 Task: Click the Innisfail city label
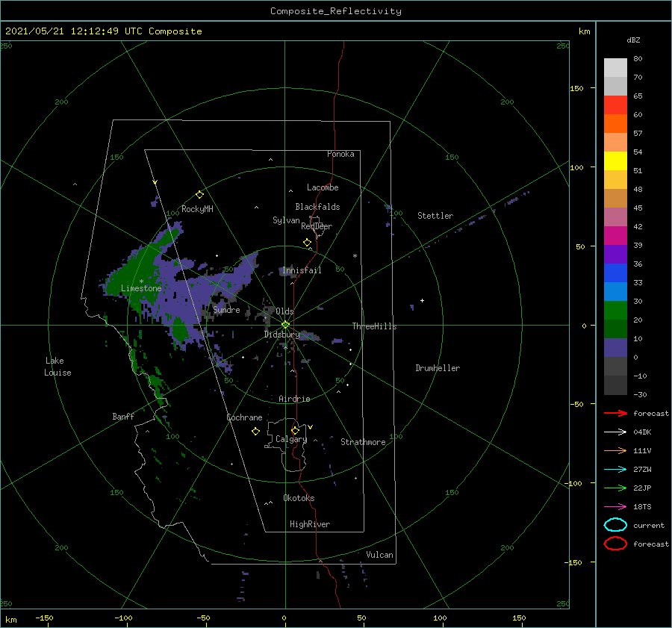[x=302, y=270]
